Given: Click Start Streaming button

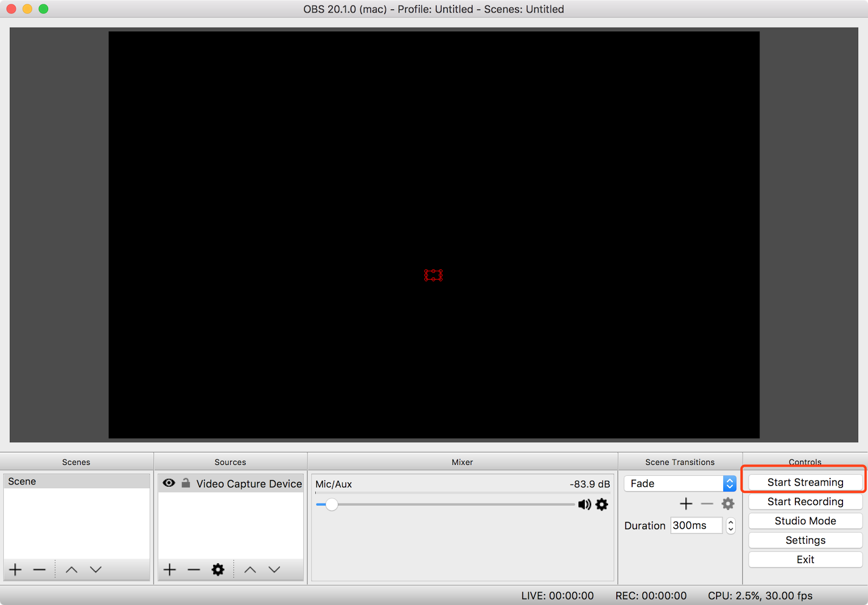Looking at the screenshot, I should (805, 482).
